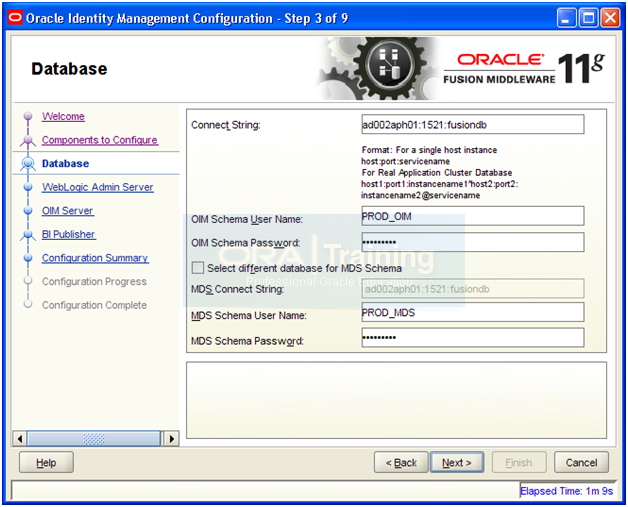Click the Configuration Progress step label
Screen dimensions: 628x507
(94, 282)
